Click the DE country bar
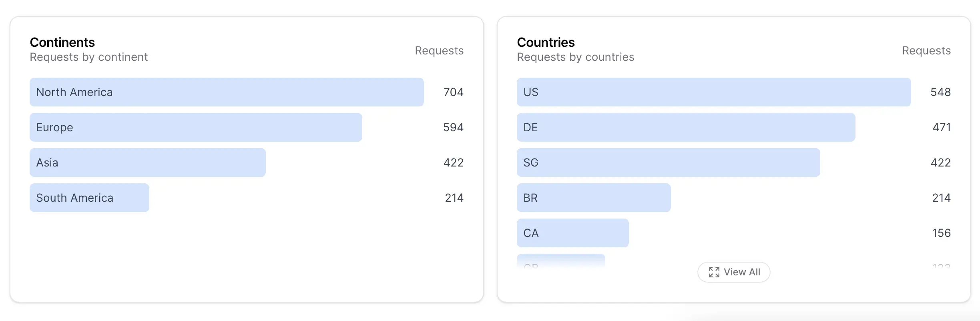This screenshot has width=980, height=321. click(686, 127)
